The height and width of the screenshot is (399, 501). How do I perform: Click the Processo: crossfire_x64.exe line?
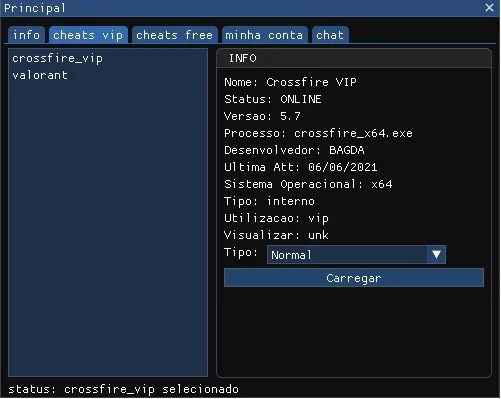318,133
